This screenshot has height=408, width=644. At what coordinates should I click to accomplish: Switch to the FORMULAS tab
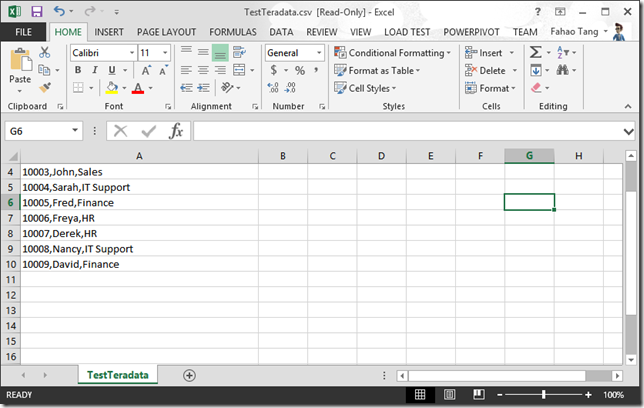(x=233, y=32)
